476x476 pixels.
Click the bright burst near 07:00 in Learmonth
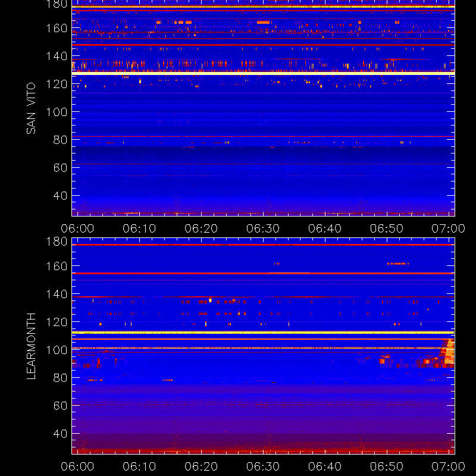[447, 351]
